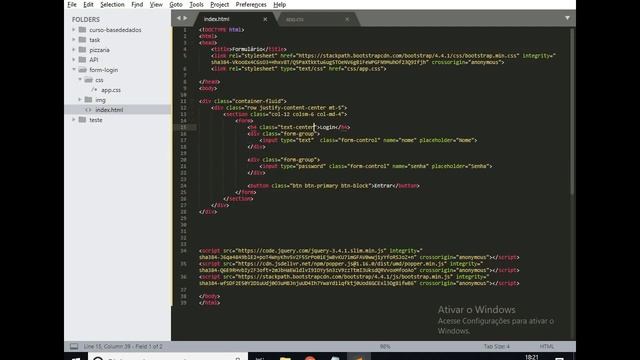
Task: Select index.html in the sidebar
Action: [109, 110]
